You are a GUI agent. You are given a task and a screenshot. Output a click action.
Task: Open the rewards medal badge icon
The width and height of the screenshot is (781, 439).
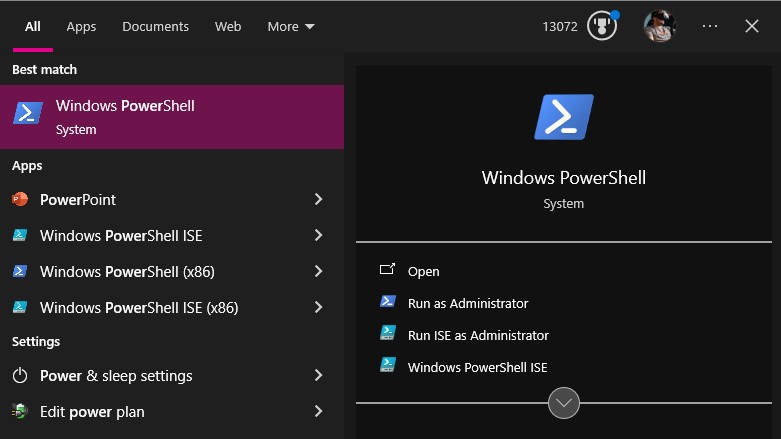601,26
